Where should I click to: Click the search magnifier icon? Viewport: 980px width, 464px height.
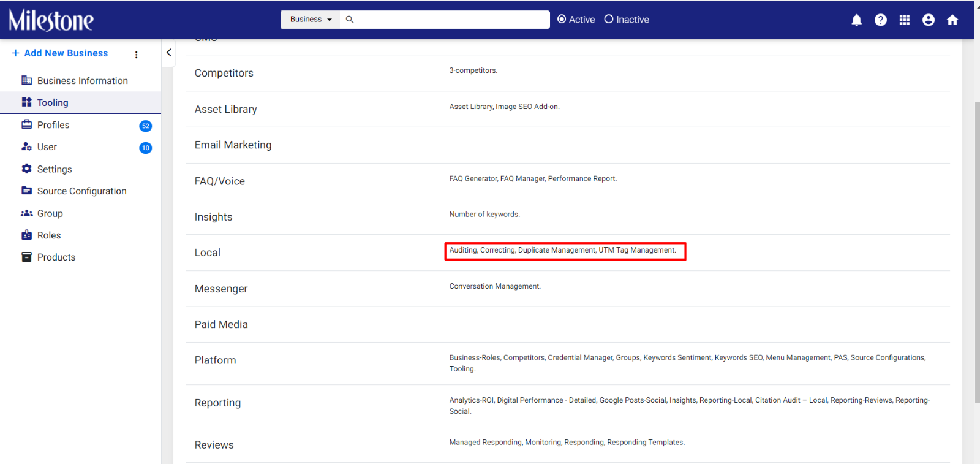[350, 20]
